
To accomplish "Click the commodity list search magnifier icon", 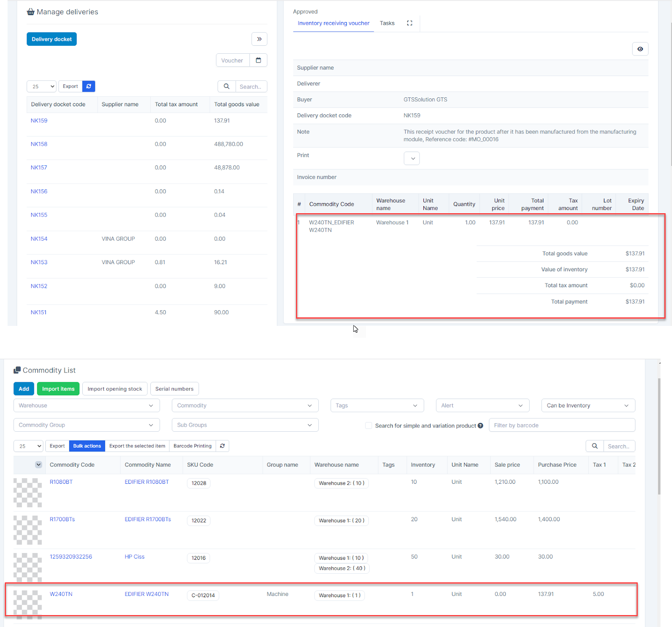I will tap(594, 446).
